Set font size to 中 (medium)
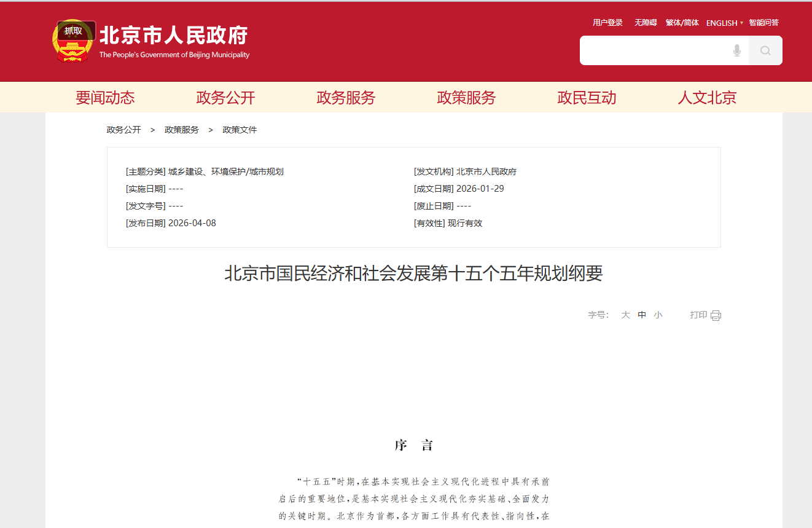 pos(642,315)
